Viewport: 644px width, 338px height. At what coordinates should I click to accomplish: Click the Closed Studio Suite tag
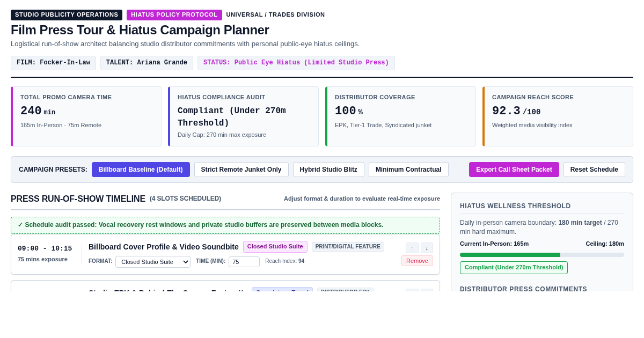tap(275, 247)
